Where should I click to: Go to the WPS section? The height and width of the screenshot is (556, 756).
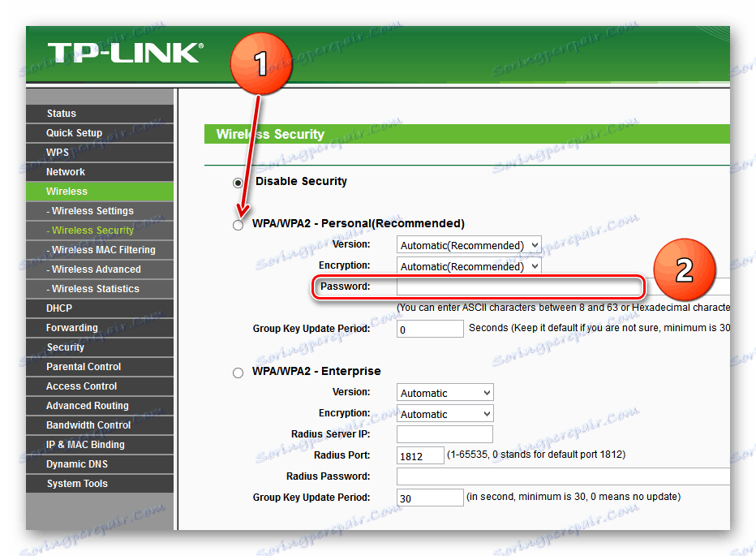point(57,152)
